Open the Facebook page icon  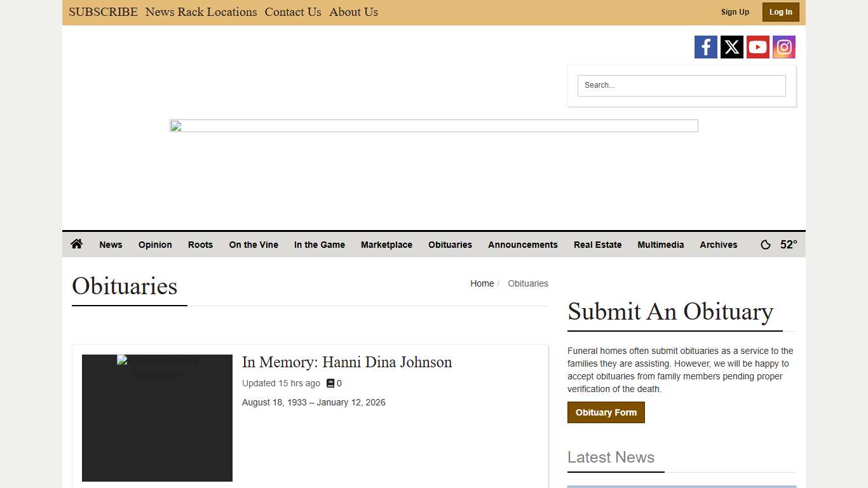(x=705, y=47)
